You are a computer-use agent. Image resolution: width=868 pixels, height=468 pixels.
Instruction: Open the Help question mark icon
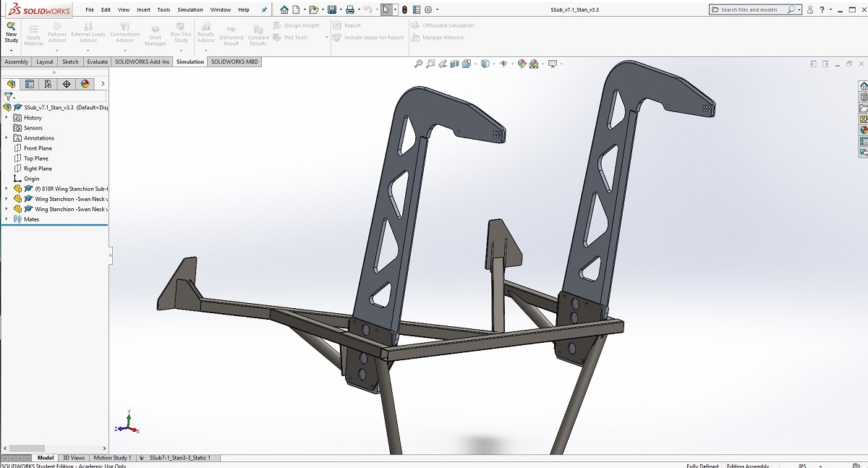(x=822, y=9)
